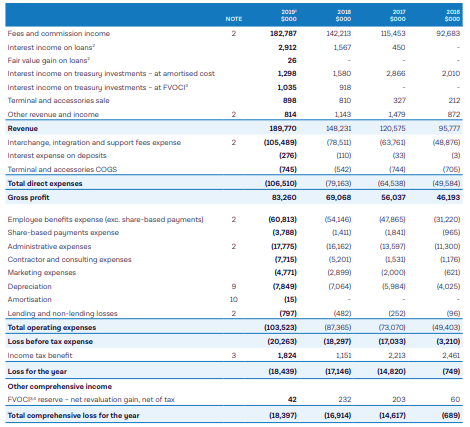Click the Other comprehensive income heading

[60, 387]
